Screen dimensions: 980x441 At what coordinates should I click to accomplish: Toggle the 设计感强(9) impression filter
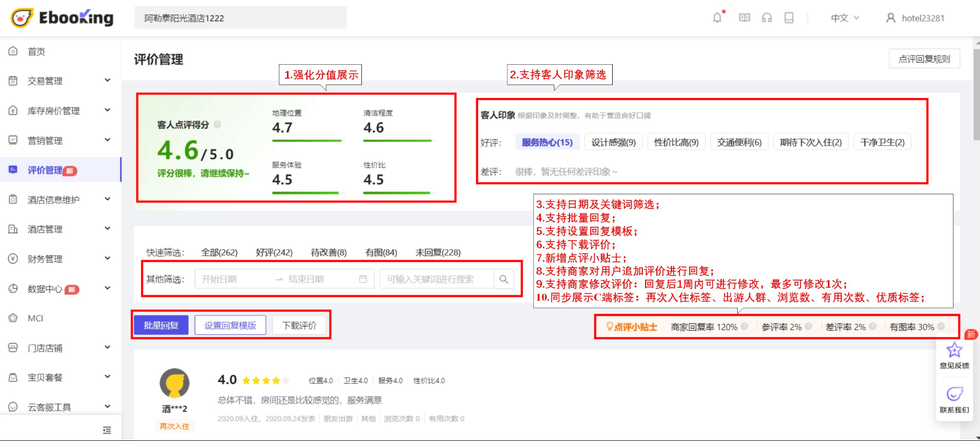click(x=613, y=142)
